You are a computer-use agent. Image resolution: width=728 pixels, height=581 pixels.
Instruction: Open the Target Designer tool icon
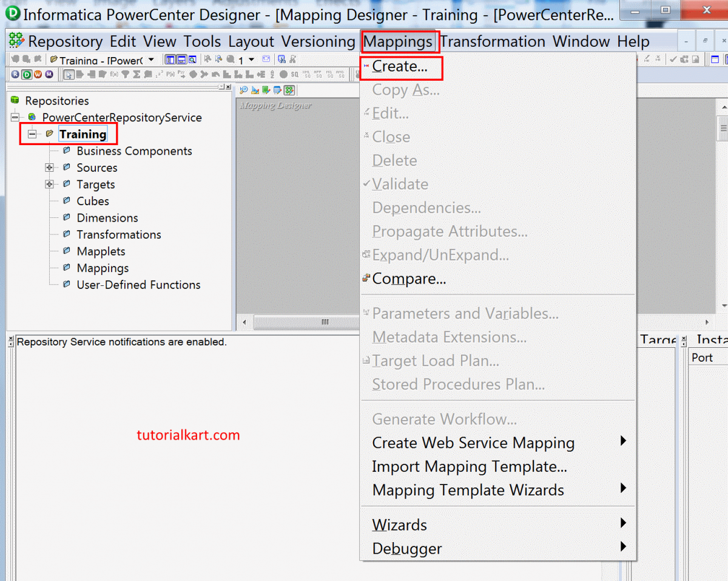[255, 90]
